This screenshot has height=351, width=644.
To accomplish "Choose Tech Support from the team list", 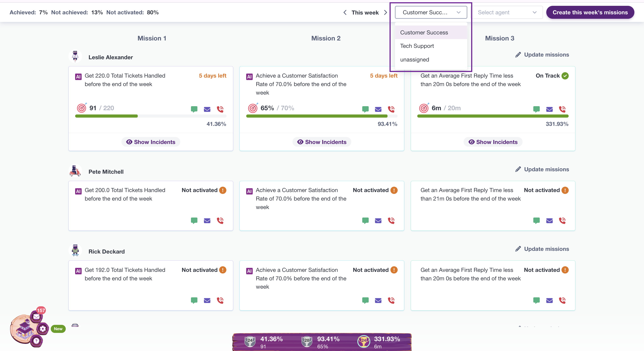I will pos(417,46).
